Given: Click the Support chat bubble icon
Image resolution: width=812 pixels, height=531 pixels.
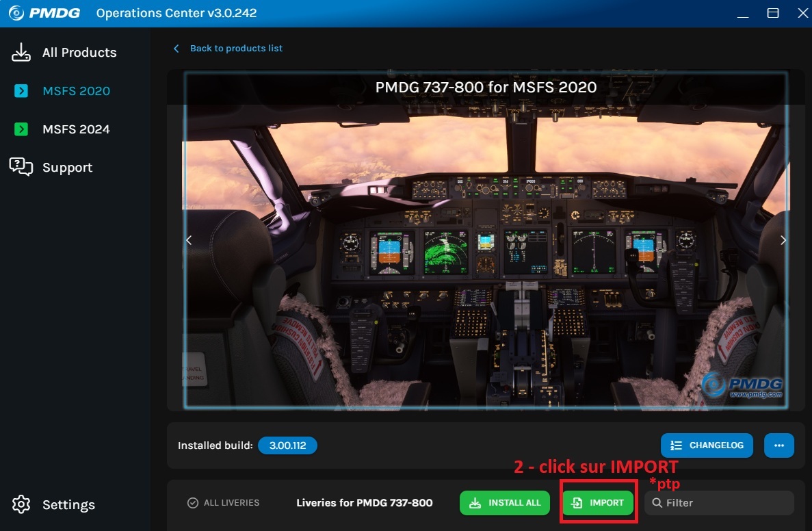Looking at the screenshot, I should pos(21,167).
